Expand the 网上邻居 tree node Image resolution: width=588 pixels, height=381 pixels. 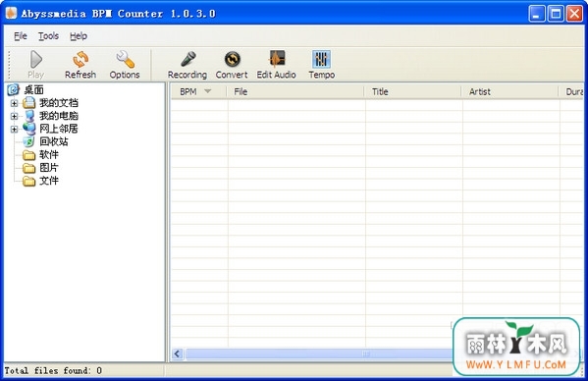pyautogui.click(x=15, y=130)
